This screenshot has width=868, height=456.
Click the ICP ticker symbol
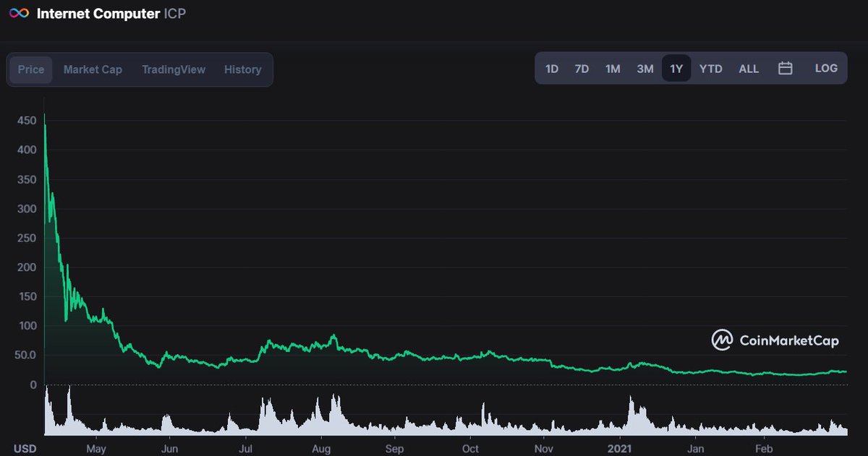point(175,14)
